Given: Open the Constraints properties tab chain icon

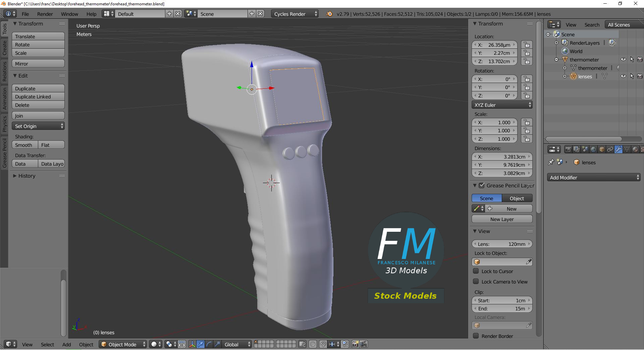Looking at the screenshot, I should pos(610,149).
